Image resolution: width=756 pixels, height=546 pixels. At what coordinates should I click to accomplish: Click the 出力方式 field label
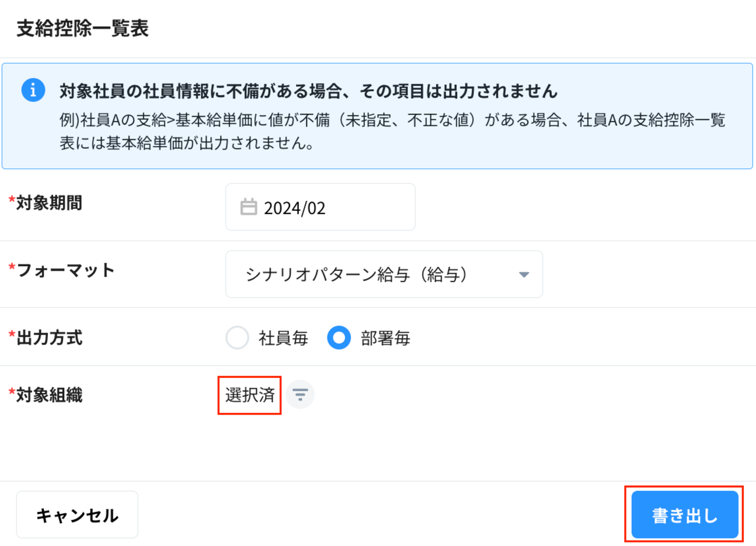point(49,338)
